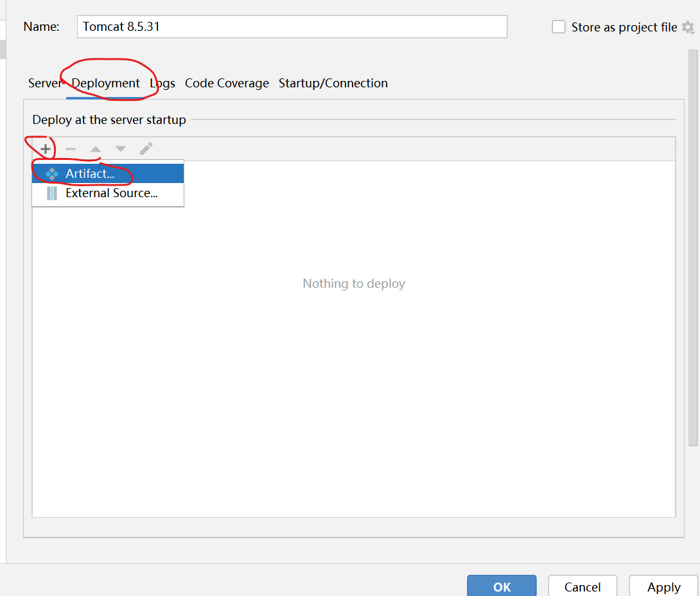
Task: Click the Nothing to deploy placeholder text
Action: pyautogui.click(x=354, y=283)
